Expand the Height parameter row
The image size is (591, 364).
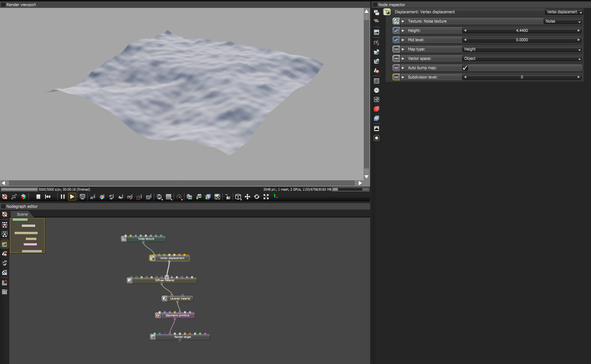pyautogui.click(x=403, y=30)
